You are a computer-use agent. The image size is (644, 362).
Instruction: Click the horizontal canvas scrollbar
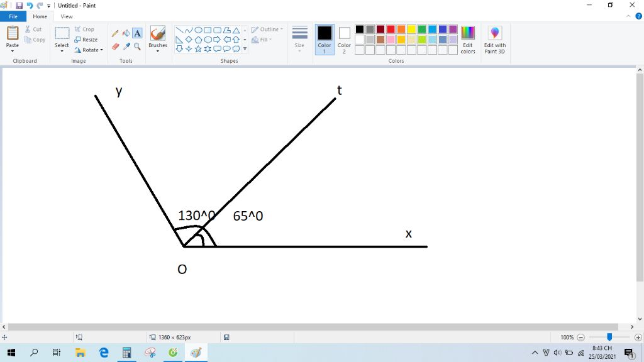[313, 327]
